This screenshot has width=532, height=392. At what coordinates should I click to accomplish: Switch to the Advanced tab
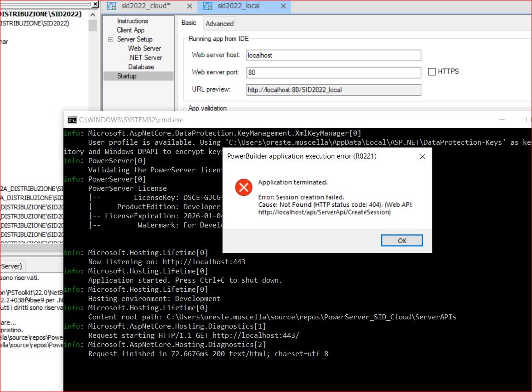(219, 23)
